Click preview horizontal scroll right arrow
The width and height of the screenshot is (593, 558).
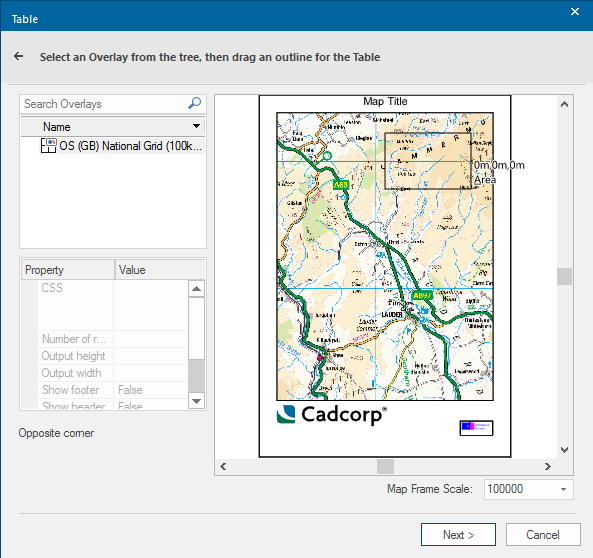[x=548, y=466]
